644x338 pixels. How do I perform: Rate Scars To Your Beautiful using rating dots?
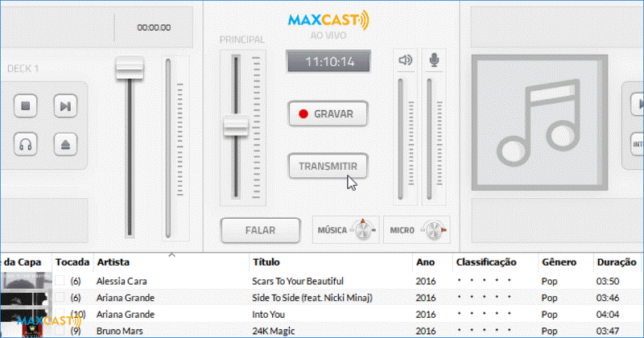click(485, 280)
